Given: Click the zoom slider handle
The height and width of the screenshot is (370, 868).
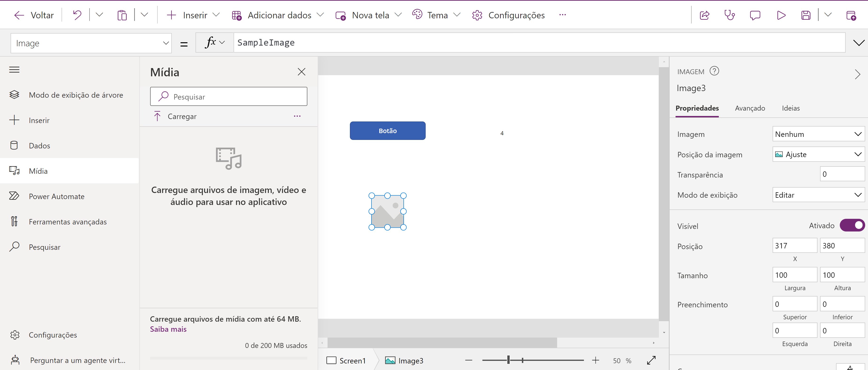Looking at the screenshot, I should click(508, 360).
